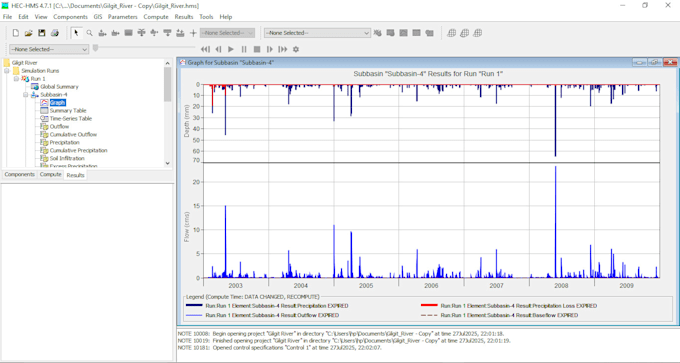The width and height of the screenshot is (680, 363).
Task: Click the plus crosshair toolbar icon
Action: (193, 33)
